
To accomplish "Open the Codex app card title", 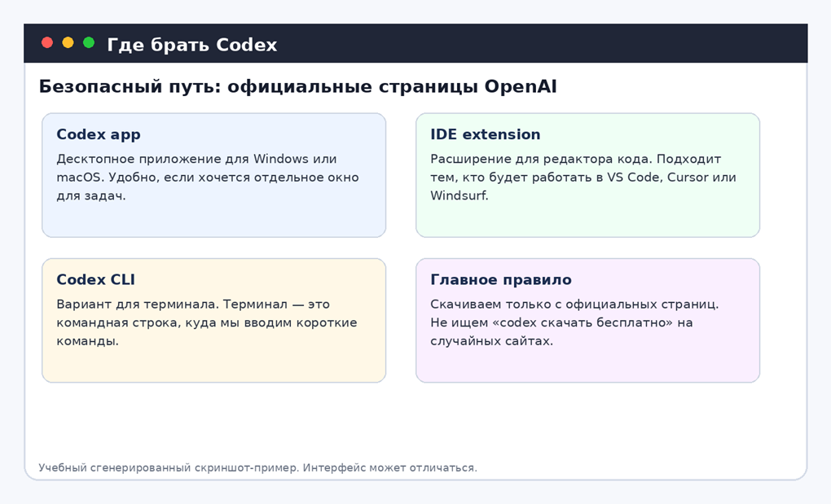I will [99, 134].
